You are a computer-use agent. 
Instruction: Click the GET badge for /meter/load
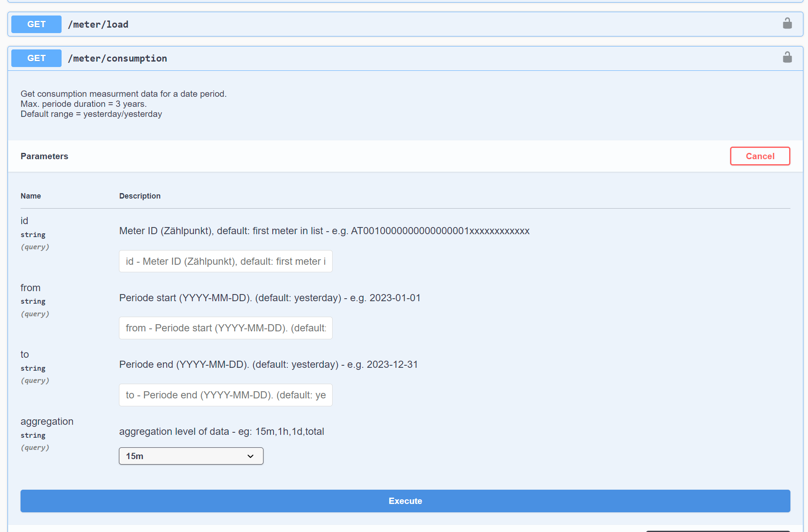pos(36,24)
